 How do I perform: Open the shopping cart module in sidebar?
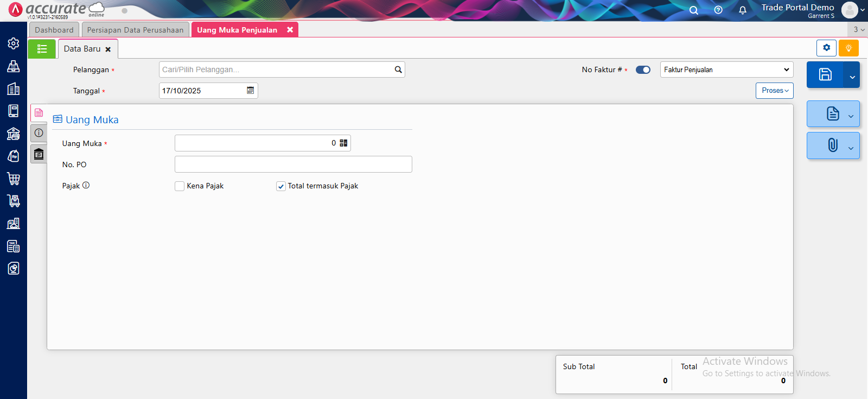point(14,179)
